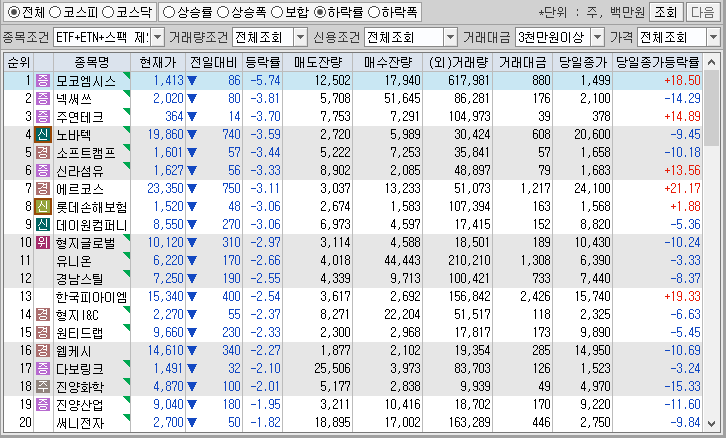
Task: Click the 다음 next button
Action: [x=702, y=12]
